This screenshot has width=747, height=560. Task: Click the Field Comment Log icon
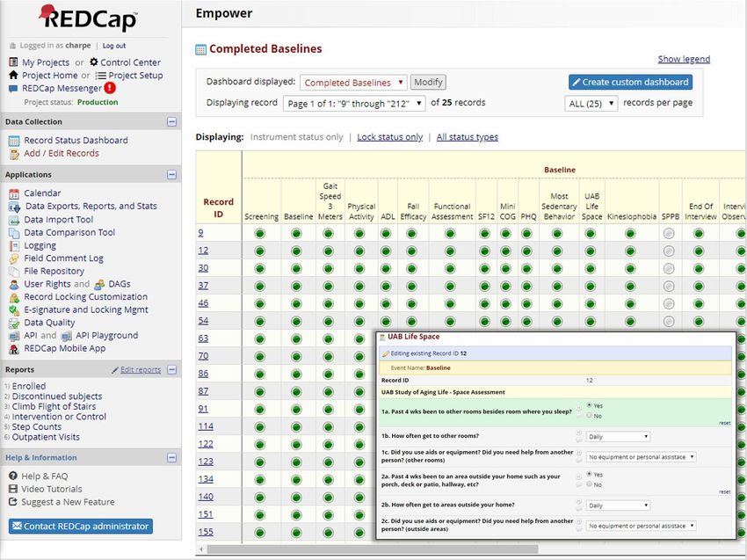tap(14, 258)
